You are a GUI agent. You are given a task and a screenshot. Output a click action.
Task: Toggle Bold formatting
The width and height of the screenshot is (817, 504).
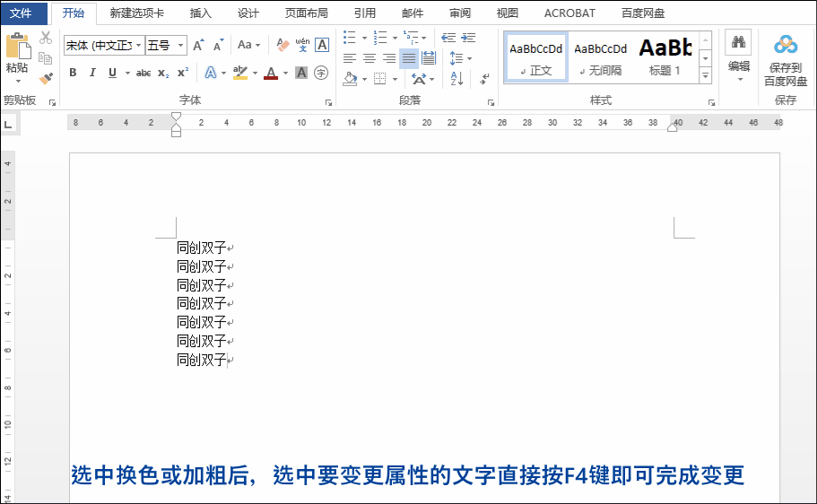[x=73, y=73]
